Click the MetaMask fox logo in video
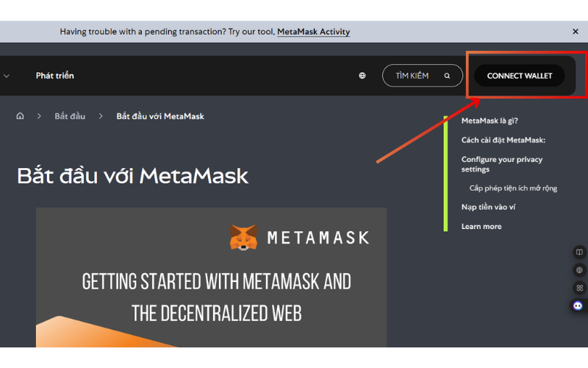588x368 pixels. pyautogui.click(x=243, y=237)
